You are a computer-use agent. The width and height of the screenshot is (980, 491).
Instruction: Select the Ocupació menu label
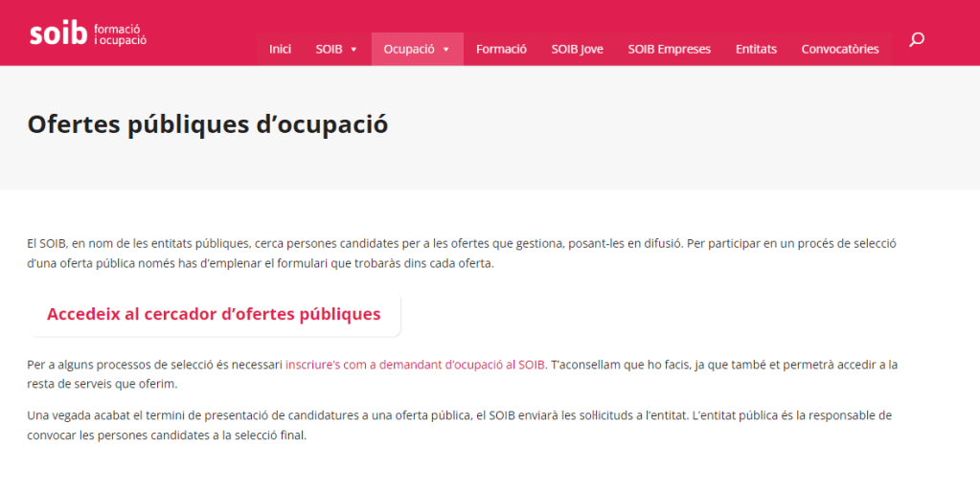point(409,49)
